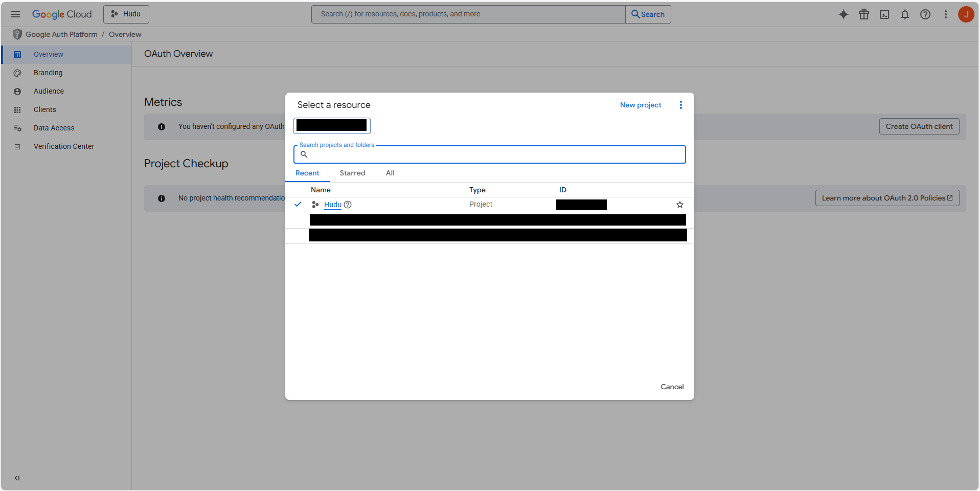Switch to the Recent tab
The width and height of the screenshot is (980, 491).
pos(307,173)
